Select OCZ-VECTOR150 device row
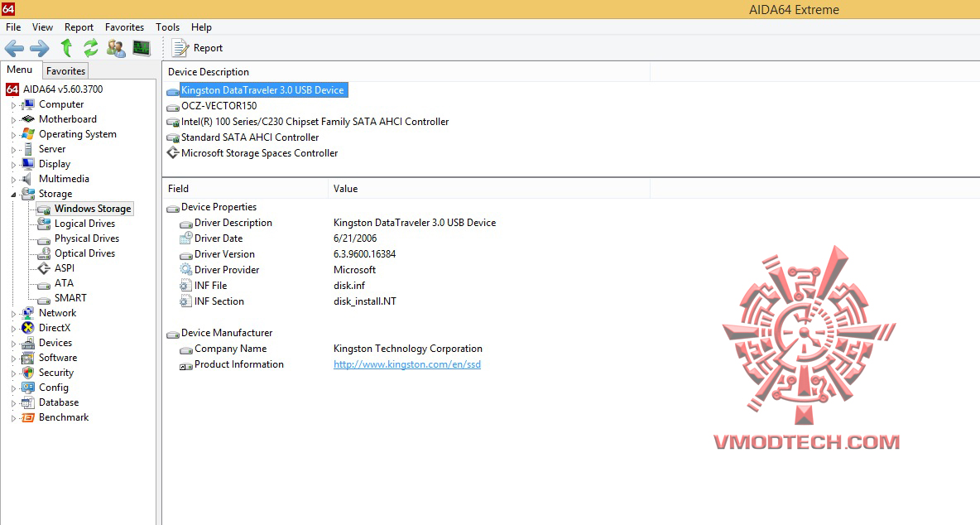The height and width of the screenshot is (525, 980). click(219, 106)
